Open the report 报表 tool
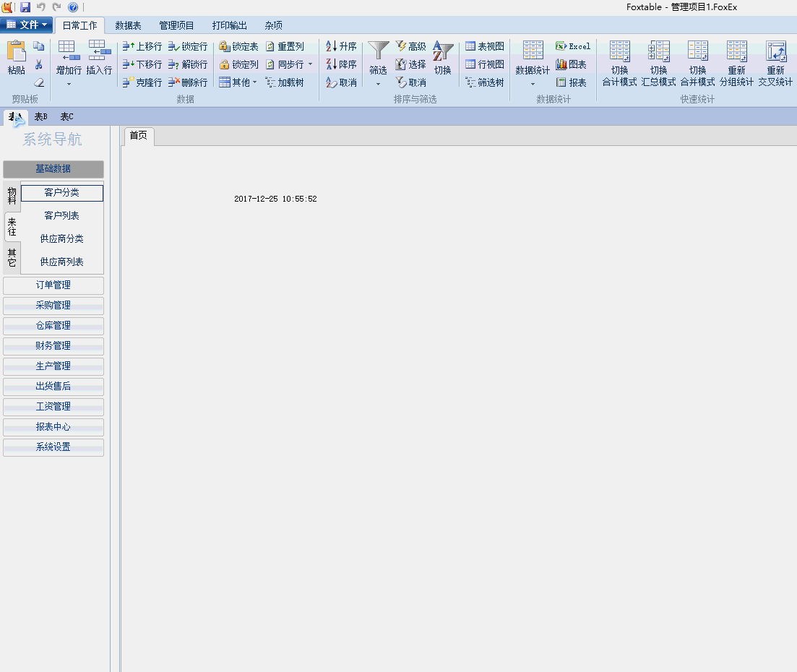The width and height of the screenshot is (797, 672). pyautogui.click(x=572, y=82)
